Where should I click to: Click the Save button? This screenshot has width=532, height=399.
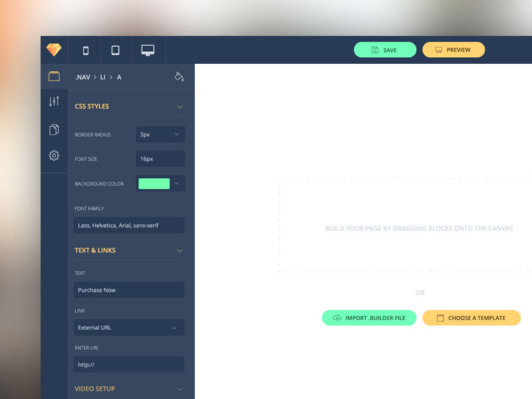point(384,49)
